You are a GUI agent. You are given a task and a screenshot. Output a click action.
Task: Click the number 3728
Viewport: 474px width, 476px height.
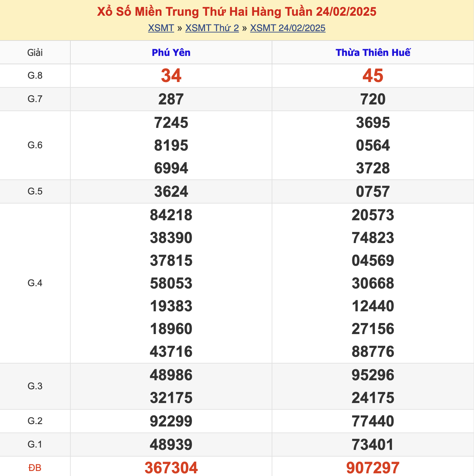click(373, 168)
